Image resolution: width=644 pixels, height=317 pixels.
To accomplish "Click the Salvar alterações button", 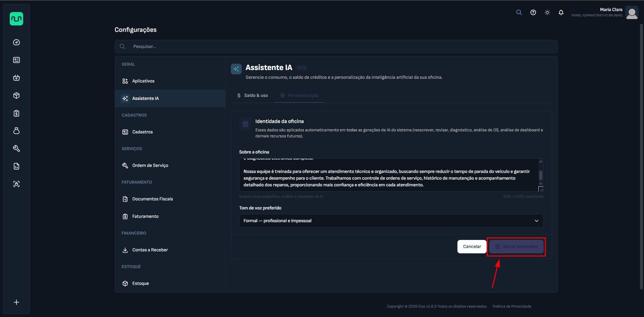I will tap(516, 247).
